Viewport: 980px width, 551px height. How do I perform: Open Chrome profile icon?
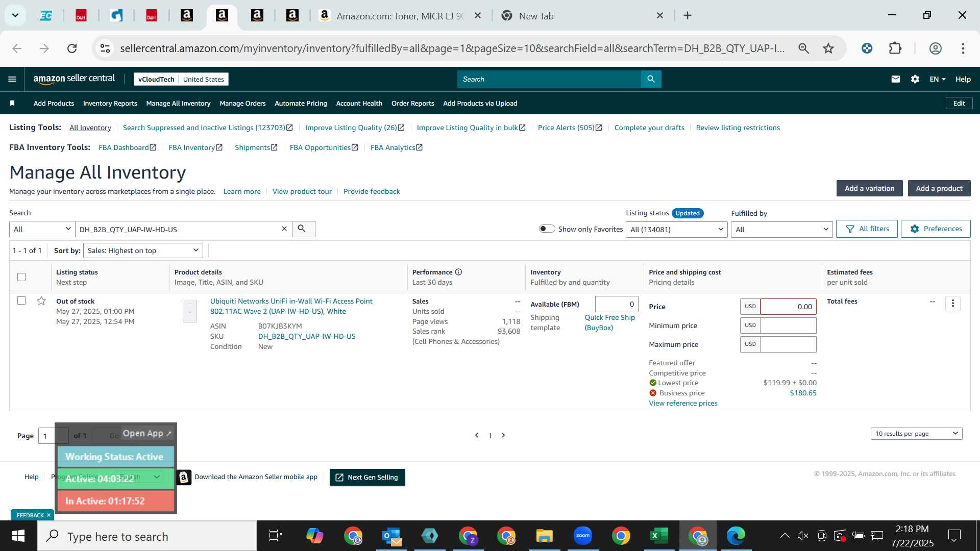click(x=935, y=48)
